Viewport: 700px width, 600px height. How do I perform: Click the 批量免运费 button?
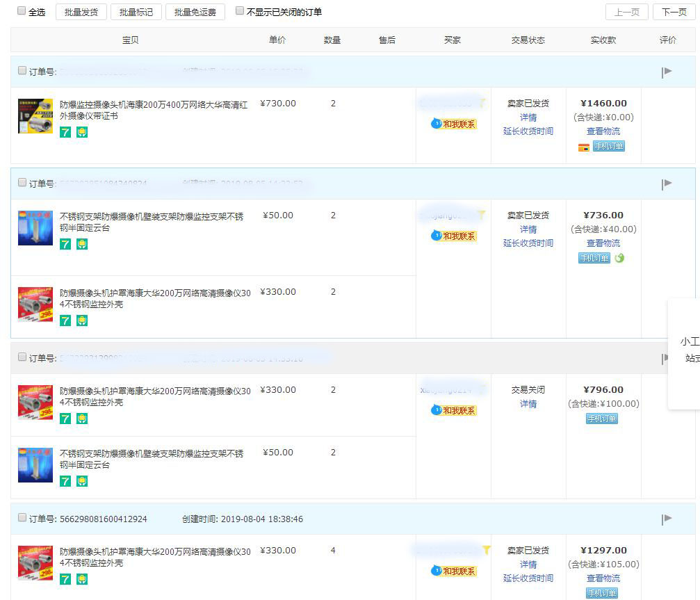pos(195,12)
